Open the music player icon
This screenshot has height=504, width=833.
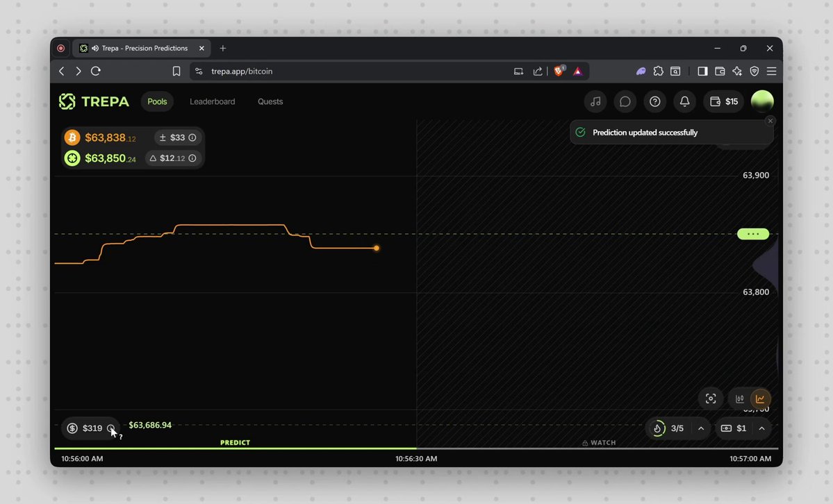point(595,101)
